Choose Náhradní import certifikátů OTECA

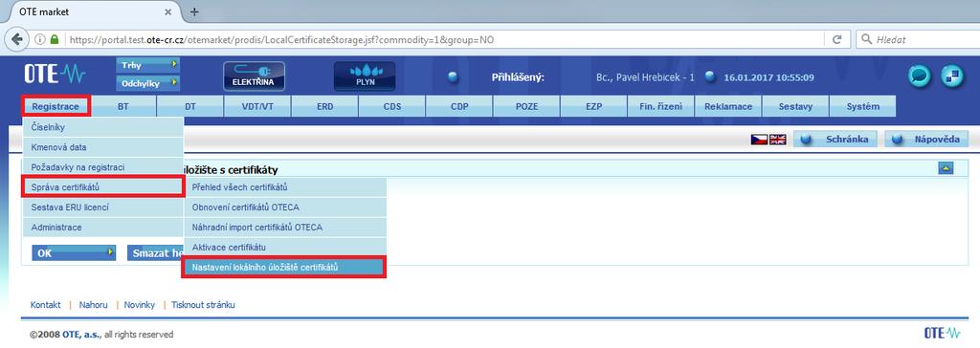tap(285, 228)
